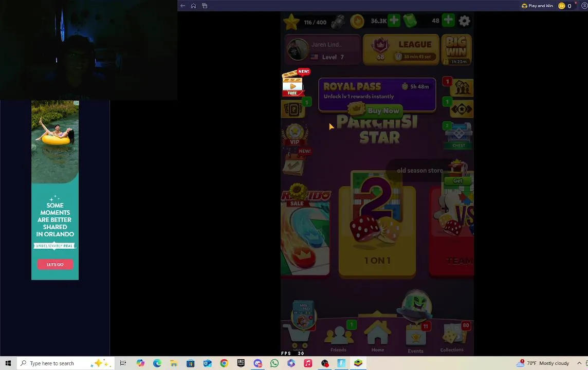The width and height of the screenshot is (588, 370).
Task: Open the daily calendar checklist icon
Action: coord(293,163)
